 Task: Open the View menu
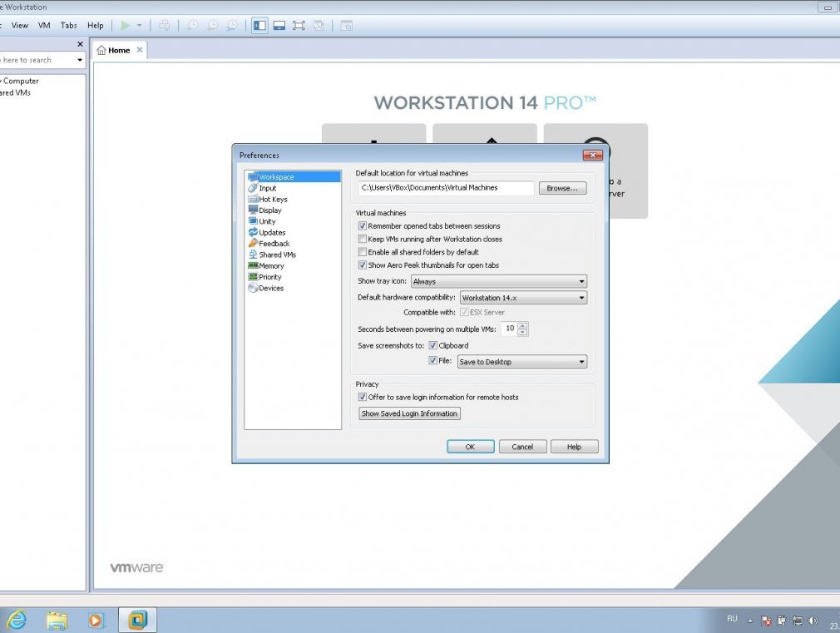point(20,25)
